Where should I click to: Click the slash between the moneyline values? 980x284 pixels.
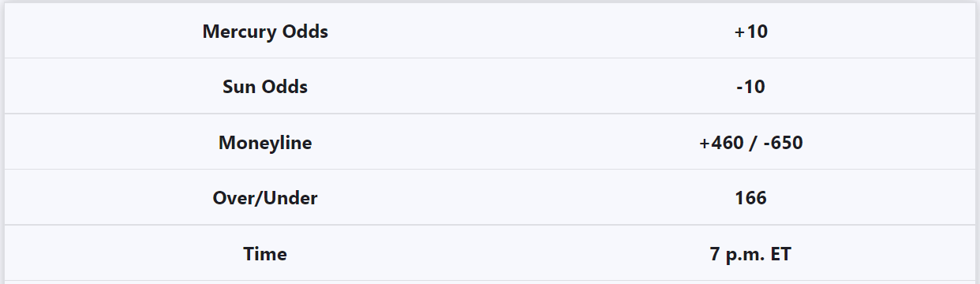pyautogui.click(x=754, y=143)
